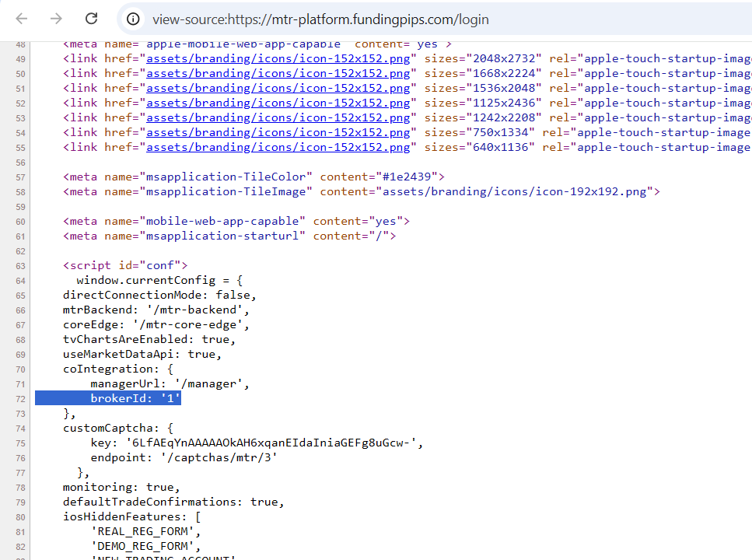Viewport: 752px width, 560px height.
Task: Click the endpoint: '/captchas/mtr/3' line
Action: 184,458
